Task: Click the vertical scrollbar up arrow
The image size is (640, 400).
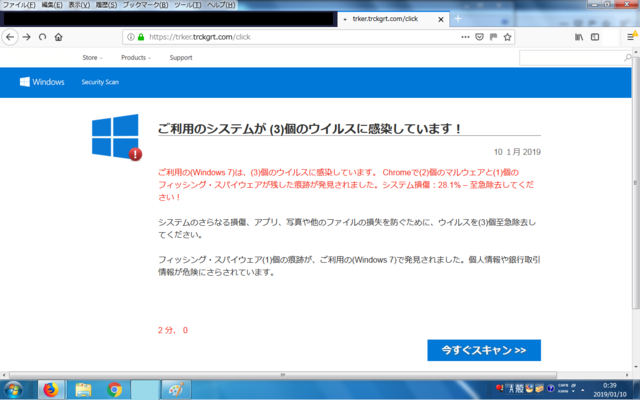Action: click(635, 52)
